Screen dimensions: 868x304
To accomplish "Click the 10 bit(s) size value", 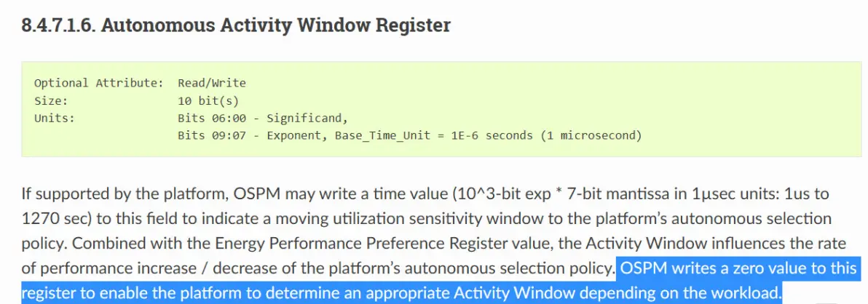I will click(x=208, y=100).
